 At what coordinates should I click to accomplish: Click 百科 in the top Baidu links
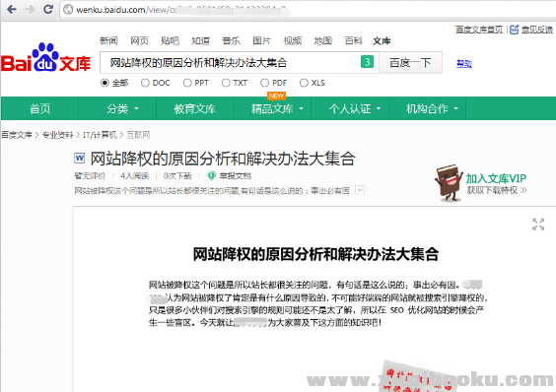click(354, 40)
